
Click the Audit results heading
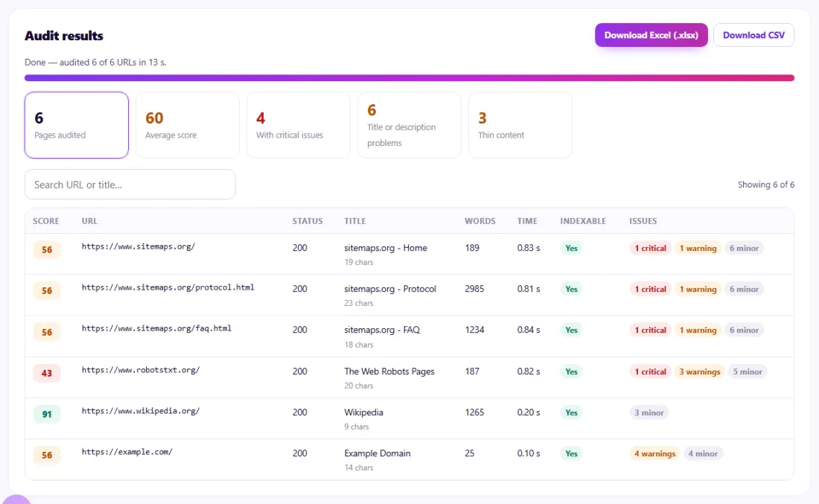(x=64, y=36)
